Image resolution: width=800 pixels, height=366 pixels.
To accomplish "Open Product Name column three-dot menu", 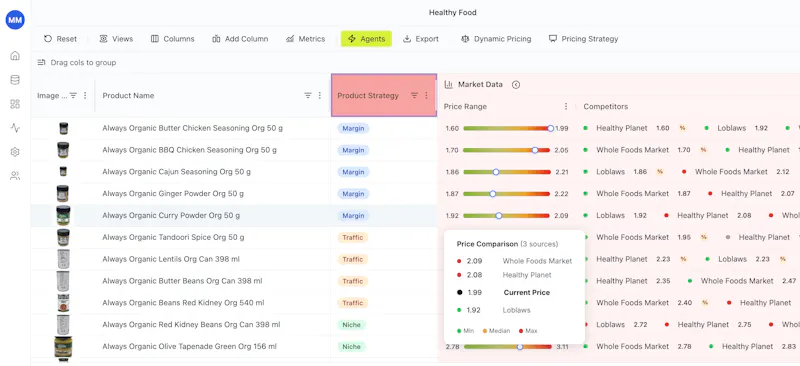I will tap(320, 95).
